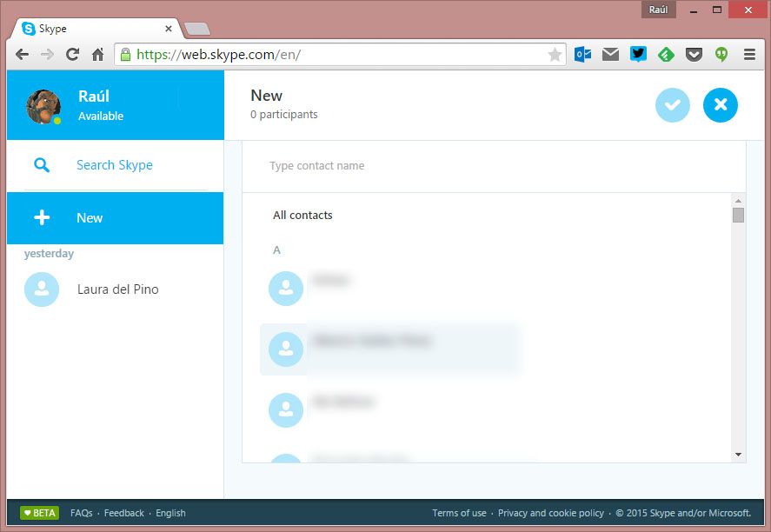Go to the browser home icon

coord(98,54)
